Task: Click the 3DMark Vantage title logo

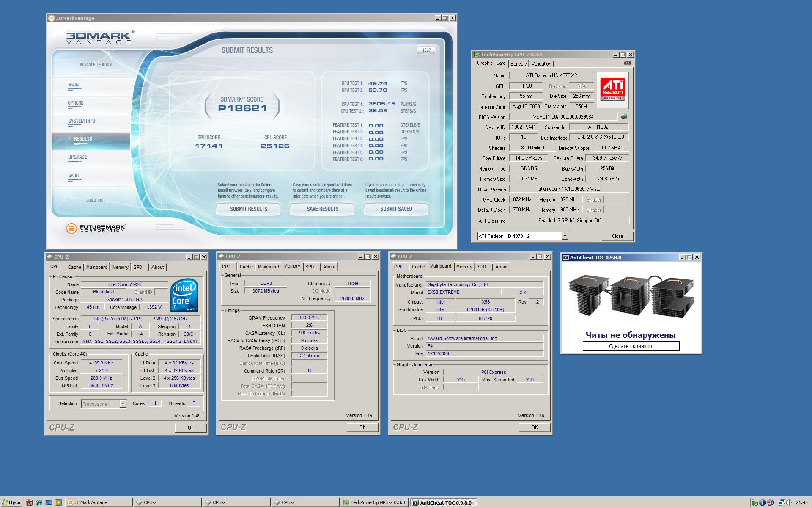Action: coord(100,37)
